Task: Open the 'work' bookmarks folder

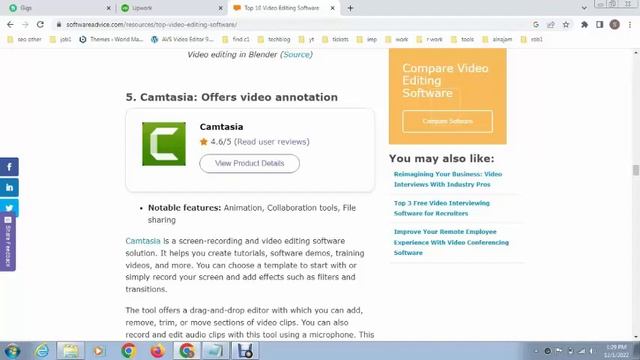Action: tap(397, 39)
